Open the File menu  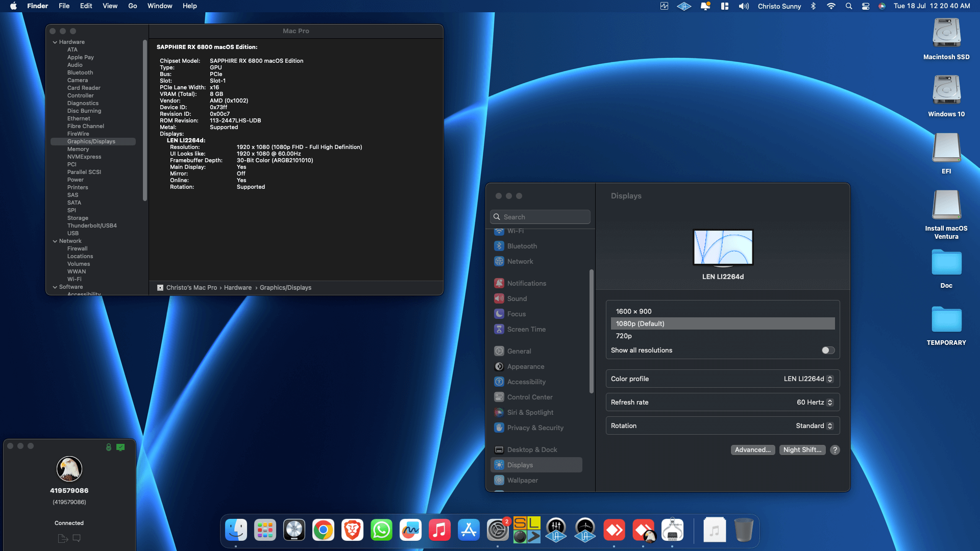point(64,6)
